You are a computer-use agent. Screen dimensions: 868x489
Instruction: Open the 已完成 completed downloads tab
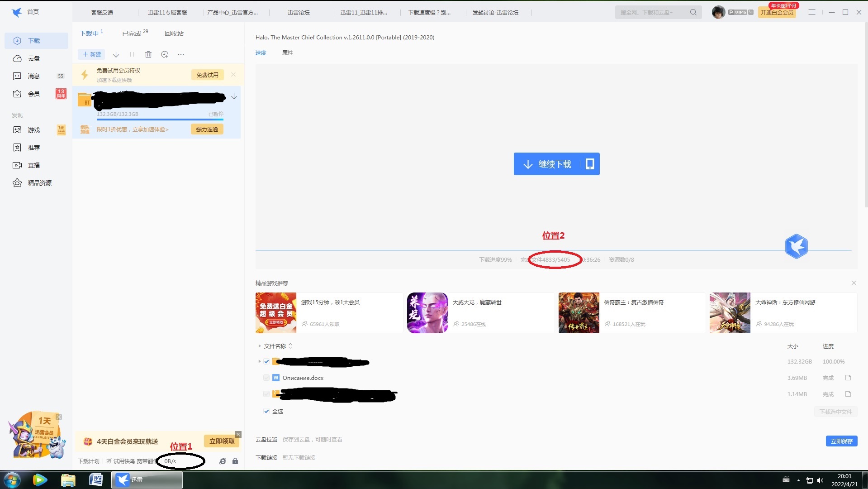click(131, 33)
